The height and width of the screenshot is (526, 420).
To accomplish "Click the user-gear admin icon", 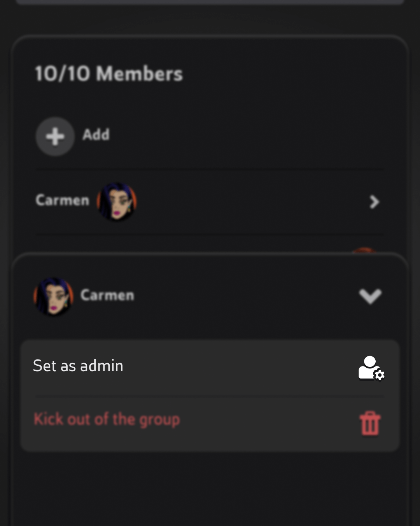I will (371, 368).
